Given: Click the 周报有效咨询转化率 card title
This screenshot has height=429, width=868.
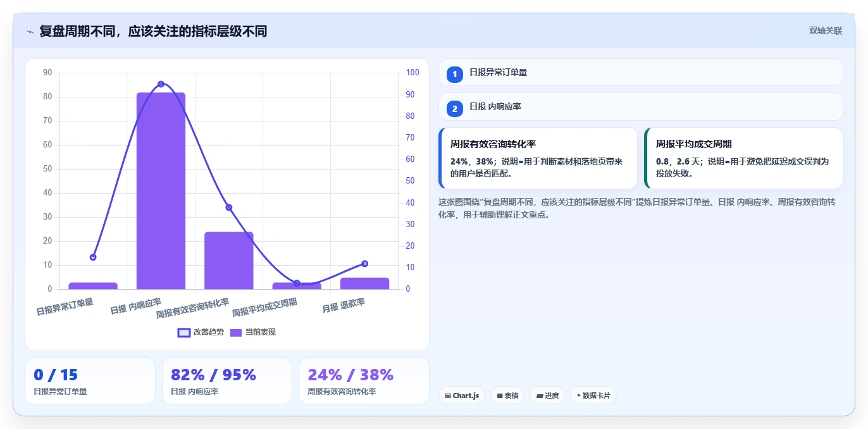Looking at the screenshot, I should 493,144.
